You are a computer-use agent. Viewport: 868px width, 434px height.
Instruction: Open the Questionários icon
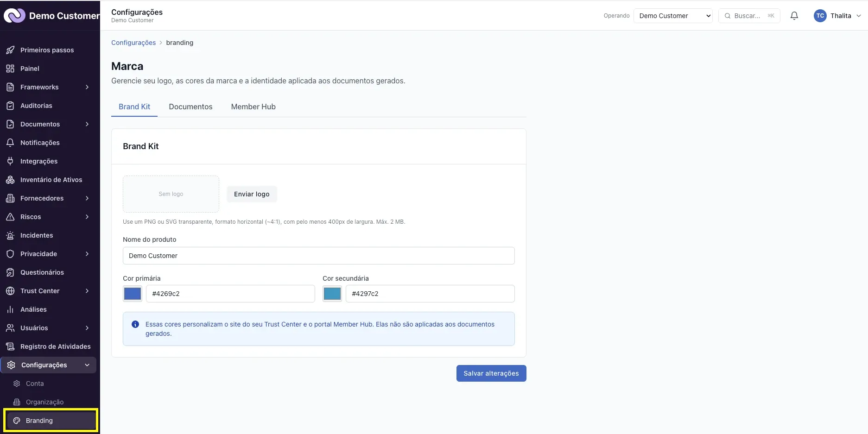10,272
